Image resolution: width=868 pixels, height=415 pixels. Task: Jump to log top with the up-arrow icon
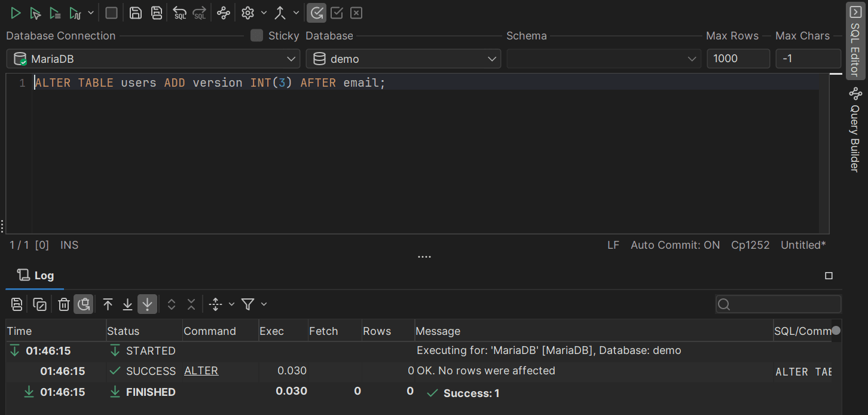(x=108, y=304)
